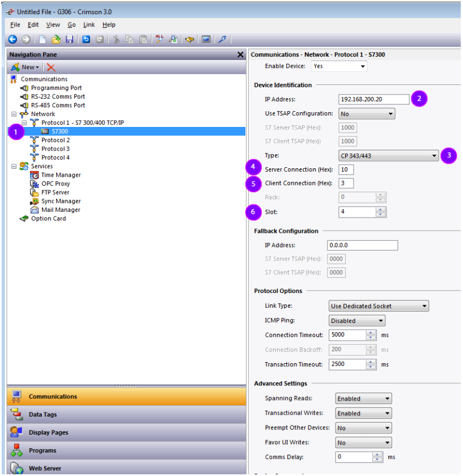The width and height of the screenshot is (463, 476).
Task: Open the Favor UI Writes dropdown
Action: click(363, 443)
